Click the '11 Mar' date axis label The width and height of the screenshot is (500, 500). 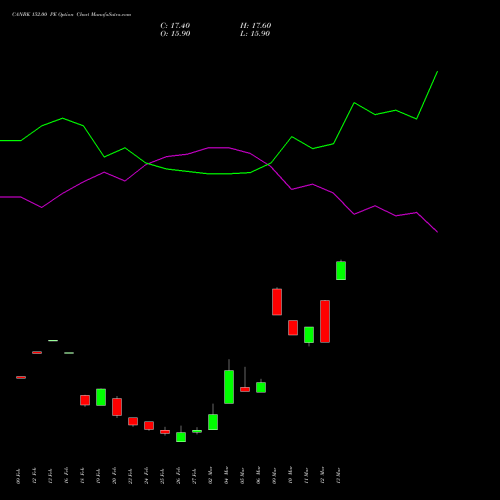coord(306,475)
